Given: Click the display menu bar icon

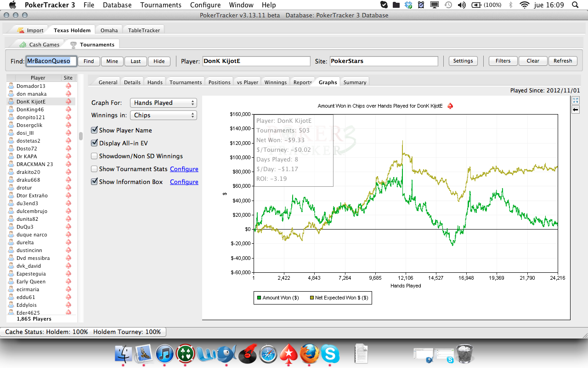Looking at the screenshot, I should (434, 5).
